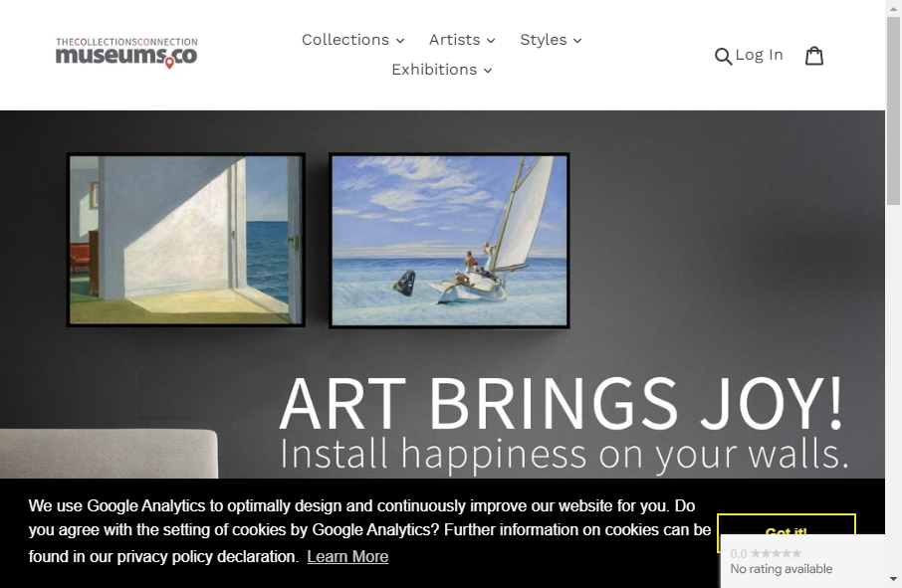The image size is (902, 588).
Task: Click the seaside room painting
Action: click(x=186, y=240)
